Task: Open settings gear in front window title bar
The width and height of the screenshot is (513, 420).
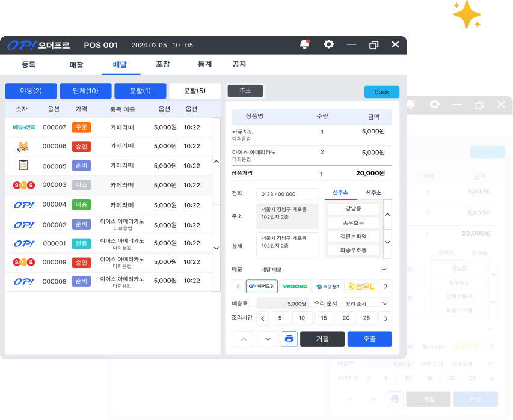Action: [328, 45]
